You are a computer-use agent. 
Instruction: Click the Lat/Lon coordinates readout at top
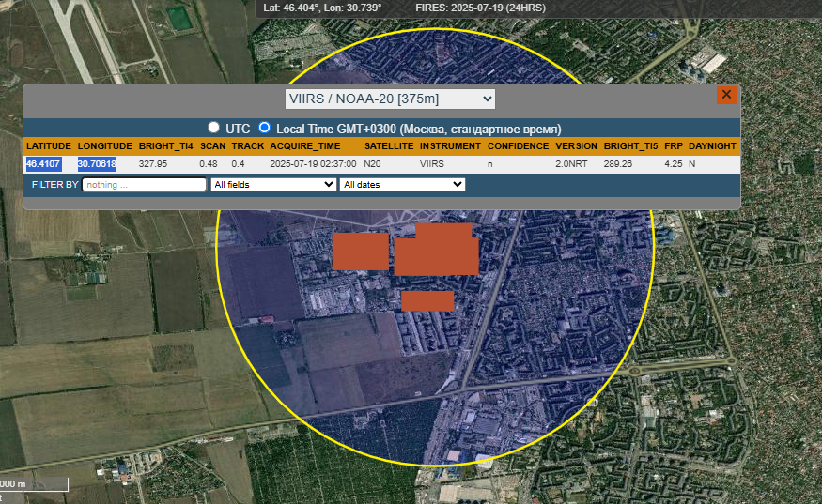click(322, 8)
